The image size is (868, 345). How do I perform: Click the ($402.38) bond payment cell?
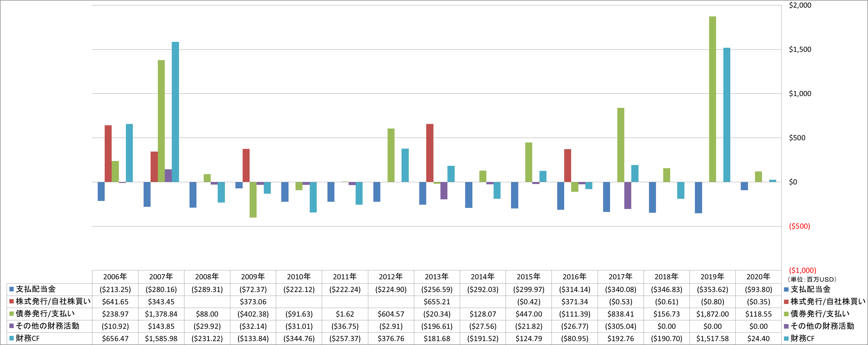pos(253,314)
